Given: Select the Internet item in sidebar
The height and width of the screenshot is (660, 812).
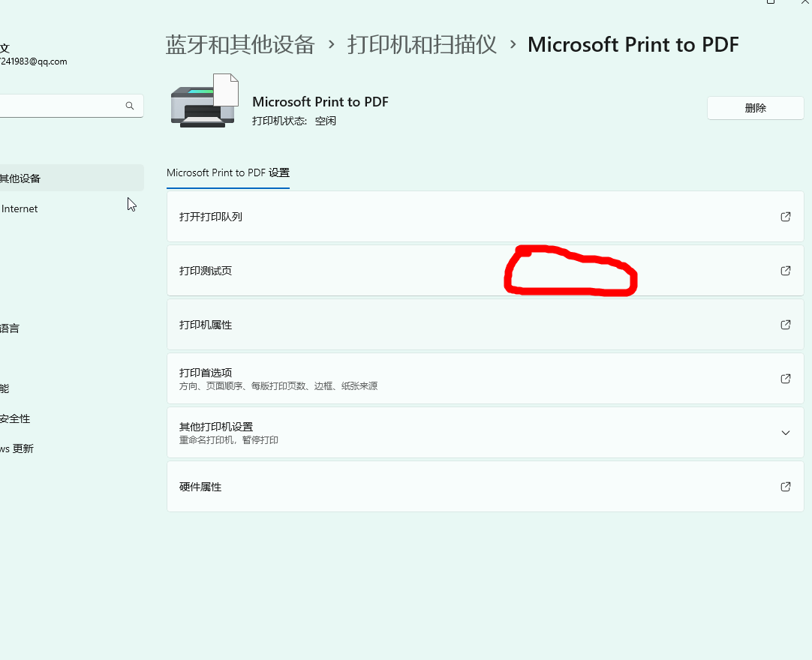Looking at the screenshot, I should click(20, 208).
